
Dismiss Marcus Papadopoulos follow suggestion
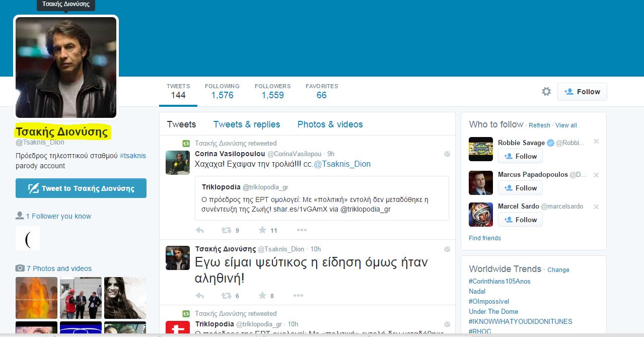596,175
